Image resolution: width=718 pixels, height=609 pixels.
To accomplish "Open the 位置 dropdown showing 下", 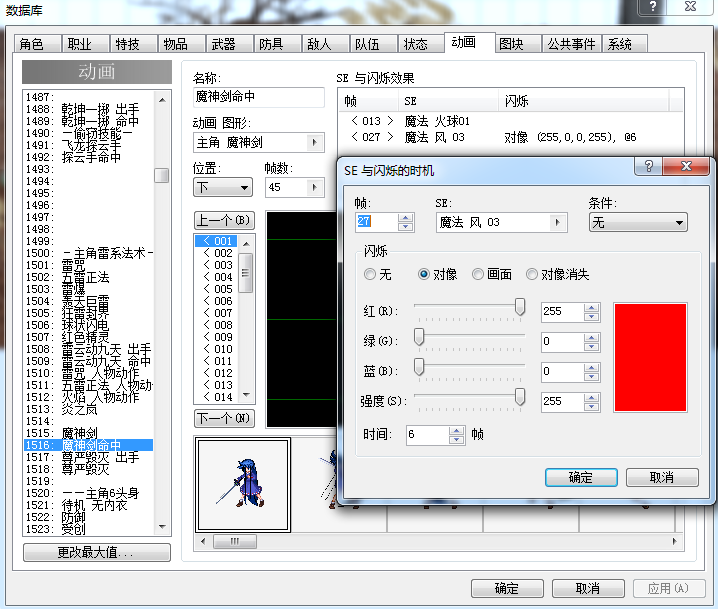I will point(223,187).
